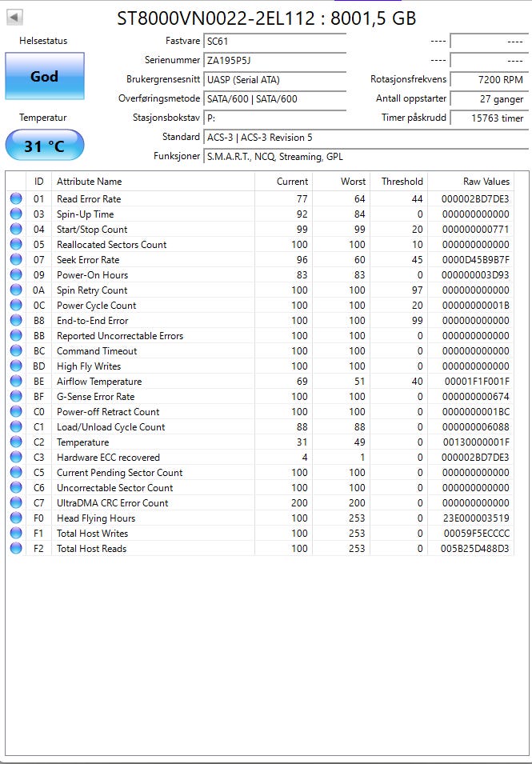
Task: Click the 31 °C temperature button
Action: pyautogui.click(x=44, y=145)
